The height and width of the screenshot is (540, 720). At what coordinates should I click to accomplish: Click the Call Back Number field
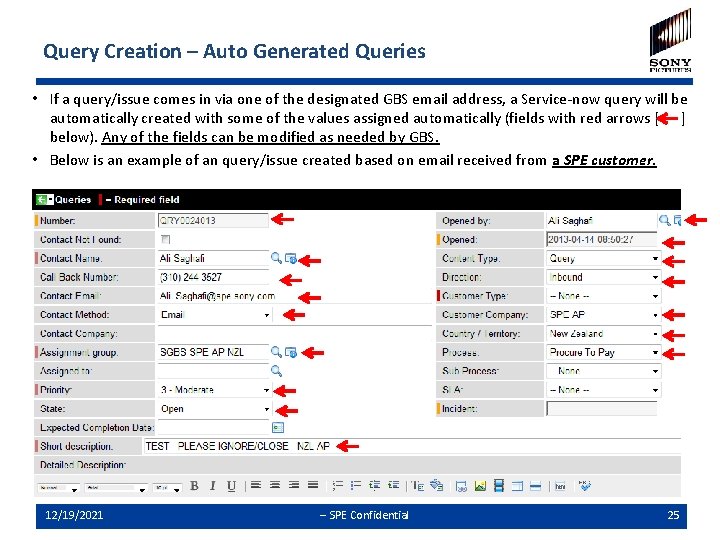point(213,277)
